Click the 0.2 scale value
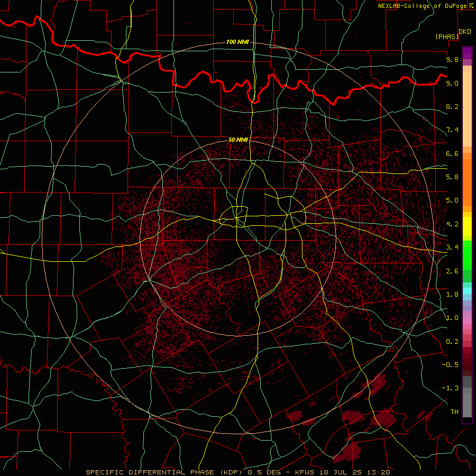This screenshot has height=476, width=476. [x=452, y=342]
